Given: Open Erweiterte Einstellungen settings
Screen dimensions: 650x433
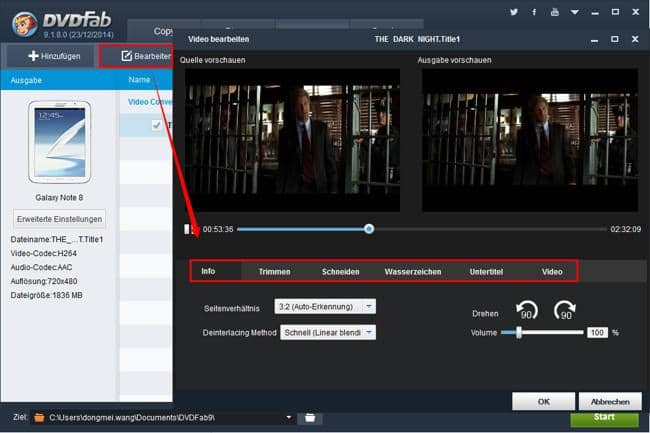Looking at the screenshot, I should (x=59, y=219).
